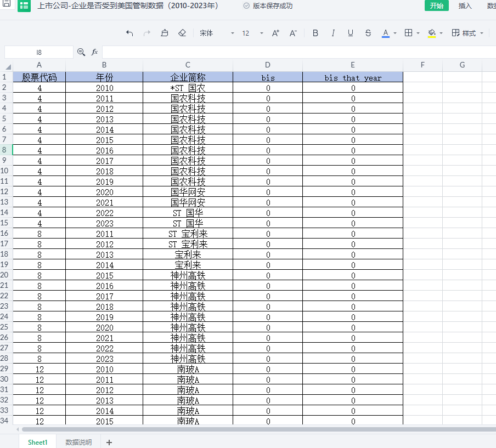Click the cell borders icon
496x448 pixels.
click(408, 33)
